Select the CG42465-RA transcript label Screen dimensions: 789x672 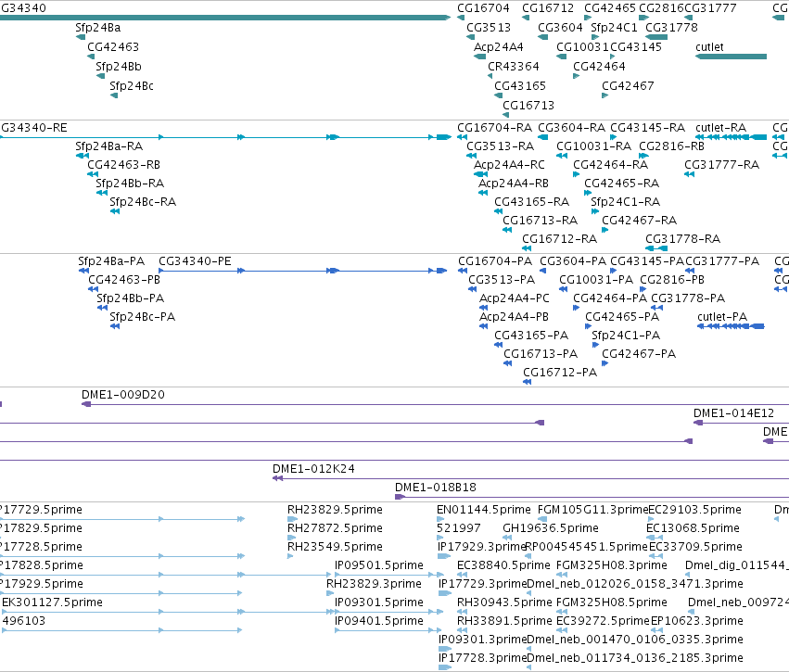click(621, 184)
